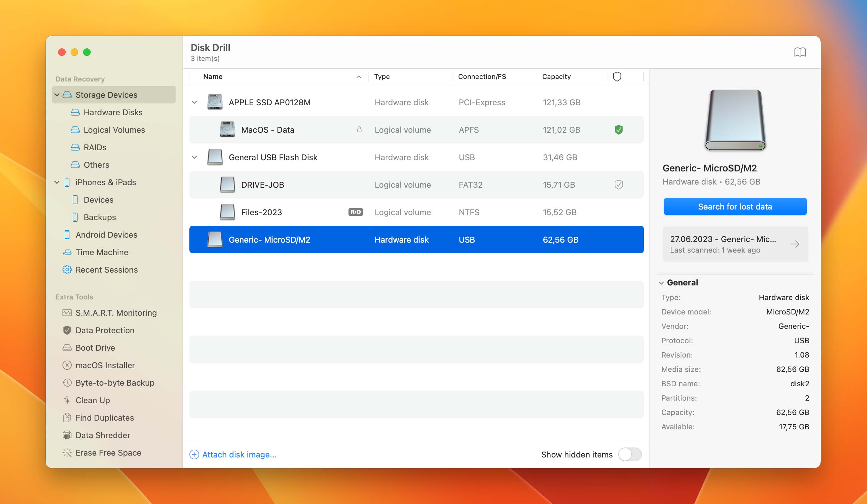Open Android Devices section

[x=106, y=235]
